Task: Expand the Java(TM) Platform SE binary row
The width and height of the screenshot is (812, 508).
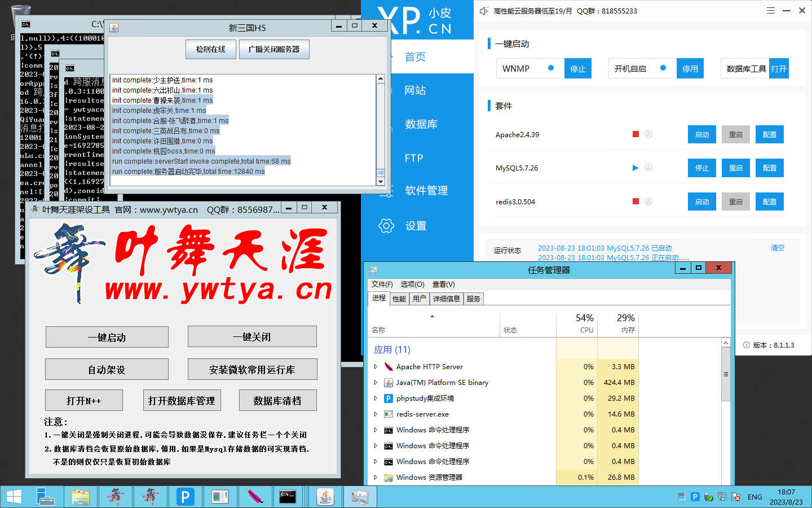Action: pyautogui.click(x=376, y=382)
